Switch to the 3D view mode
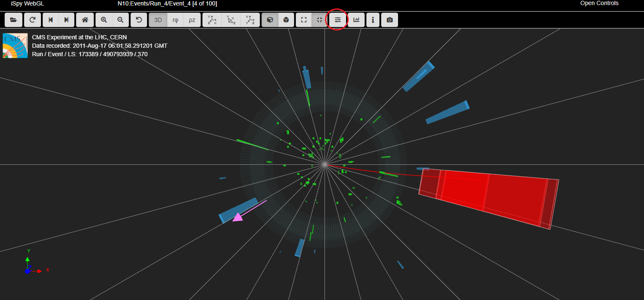 point(158,20)
